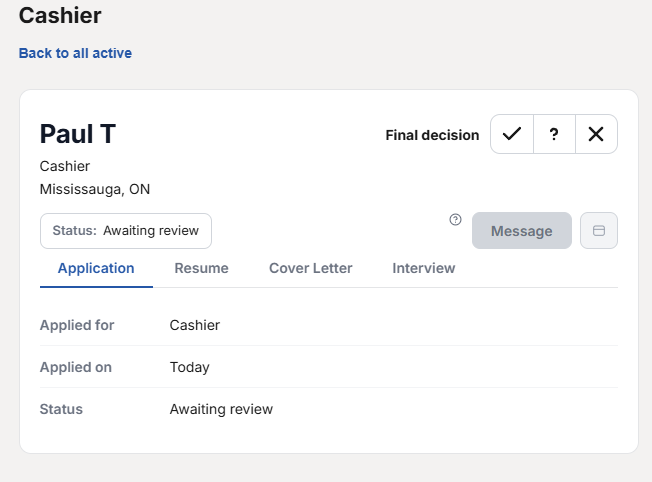The image size is (652, 482).
Task: Click the card icon button next to Message
Action: pyautogui.click(x=599, y=231)
